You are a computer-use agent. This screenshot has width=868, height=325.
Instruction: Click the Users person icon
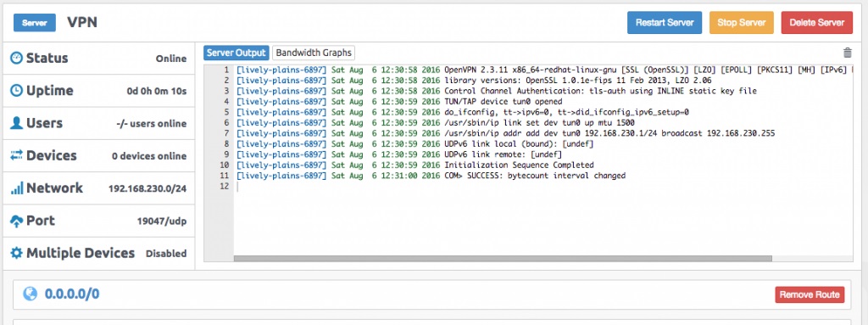pos(17,123)
